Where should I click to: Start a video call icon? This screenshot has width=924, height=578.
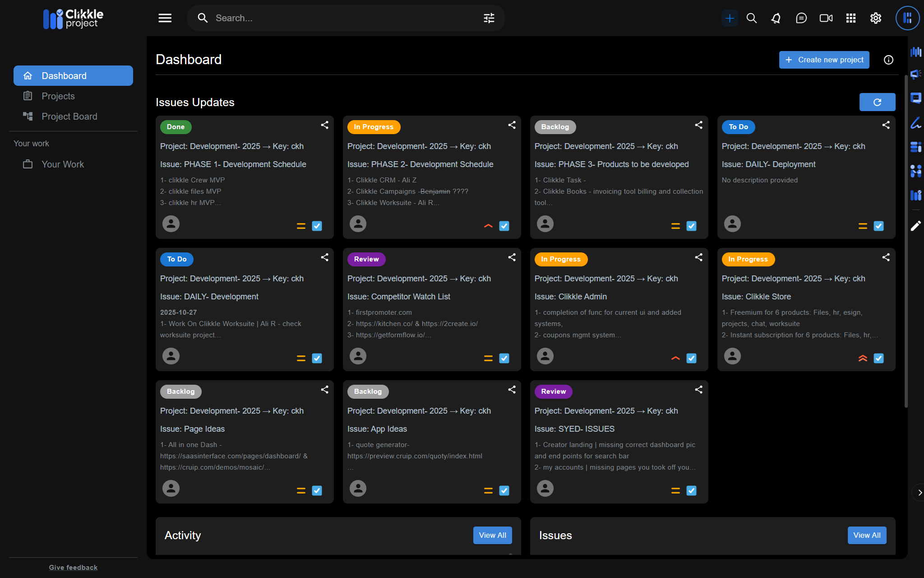[826, 18]
